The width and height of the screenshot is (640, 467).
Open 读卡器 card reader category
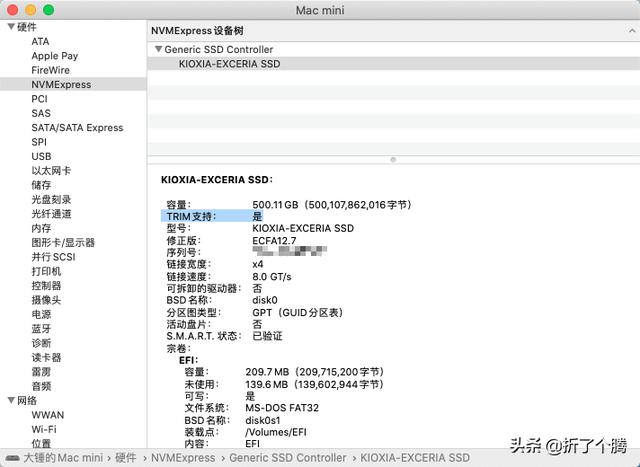click(46, 357)
